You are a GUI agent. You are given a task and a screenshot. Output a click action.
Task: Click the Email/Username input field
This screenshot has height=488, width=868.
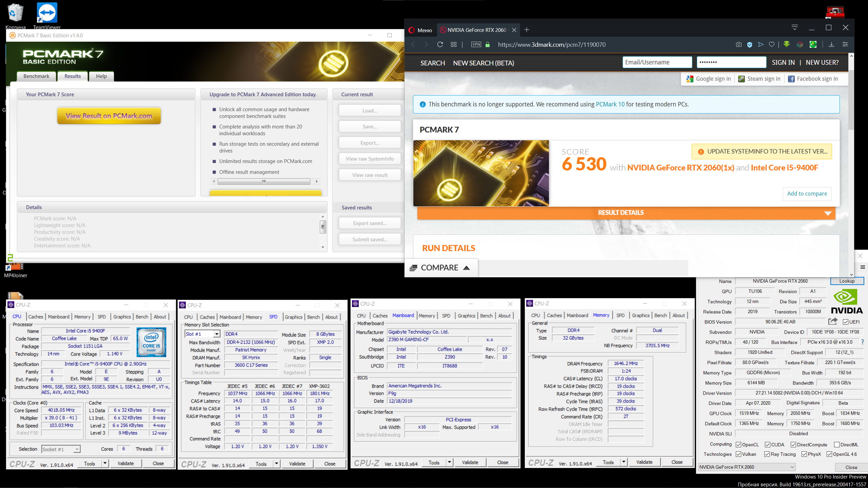[657, 62]
